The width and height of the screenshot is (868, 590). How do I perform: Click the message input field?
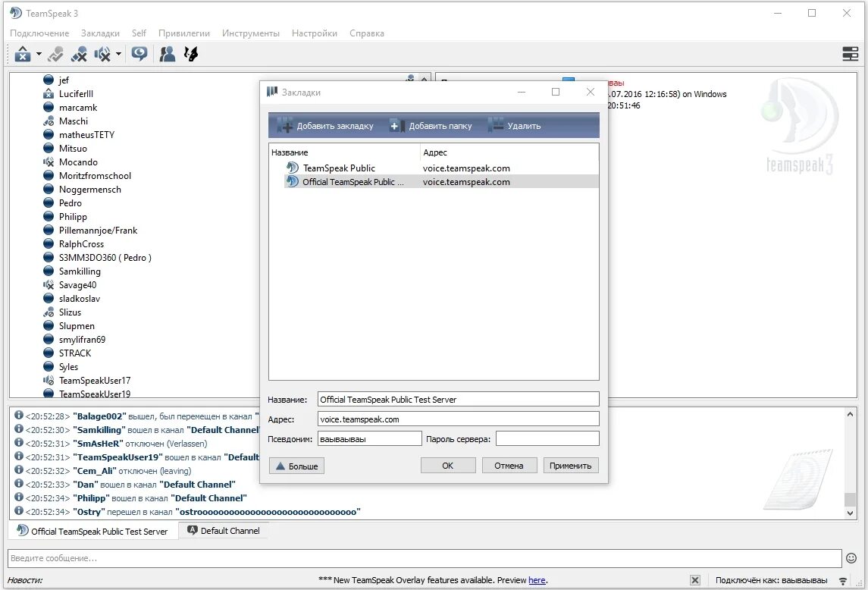coord(425,558)
